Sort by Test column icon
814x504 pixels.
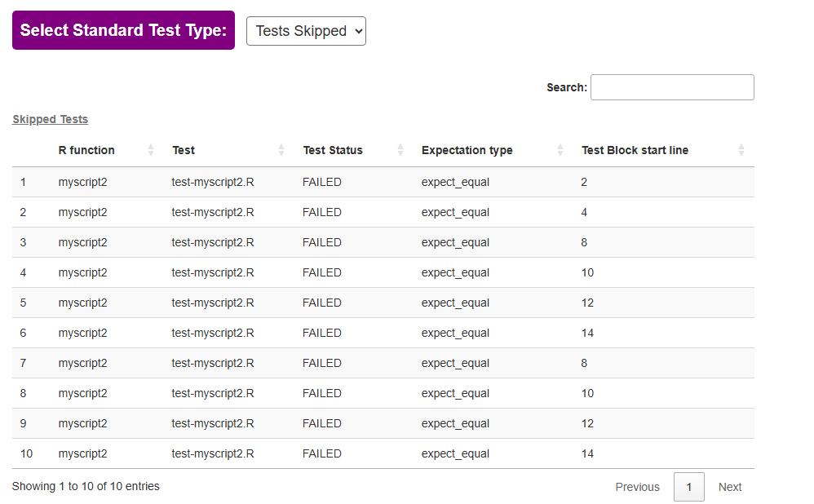tap(281, 150)
